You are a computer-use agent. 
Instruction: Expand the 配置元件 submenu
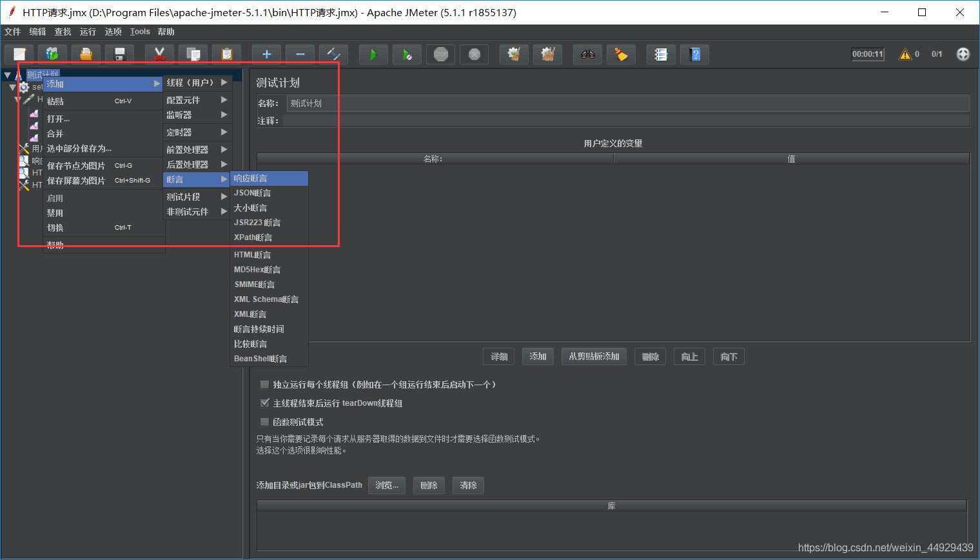tap(197, 100)
